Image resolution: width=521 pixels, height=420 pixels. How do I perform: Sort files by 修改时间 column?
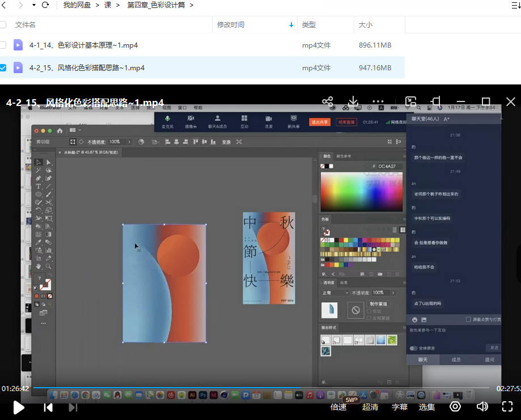pos(231,25)
